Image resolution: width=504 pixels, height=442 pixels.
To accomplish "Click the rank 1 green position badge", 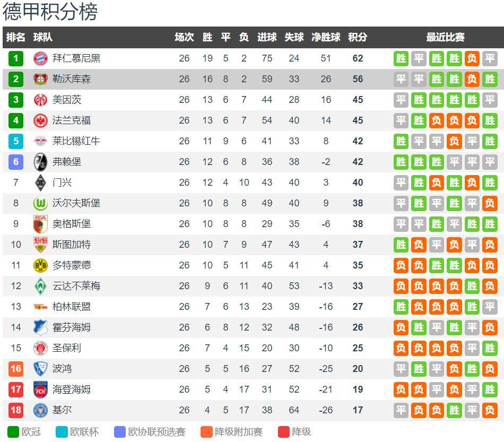I will [16, 58].
